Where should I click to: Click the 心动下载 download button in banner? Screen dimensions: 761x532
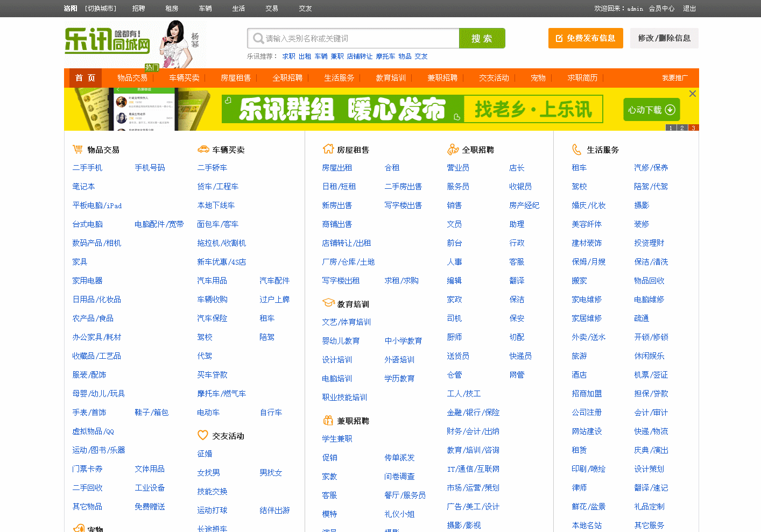pyautogui.click(x=651, y=110)
